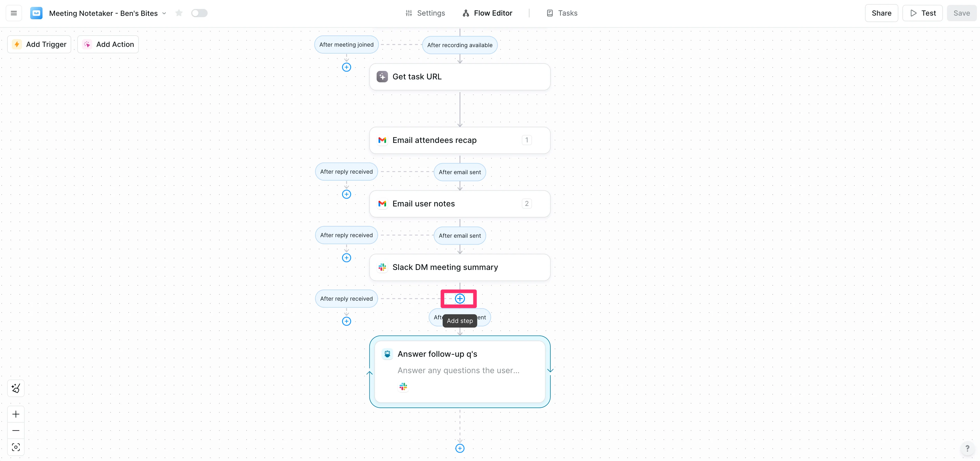Zoom in on the flow canvas
980x461 pixels.
[16, 414]
